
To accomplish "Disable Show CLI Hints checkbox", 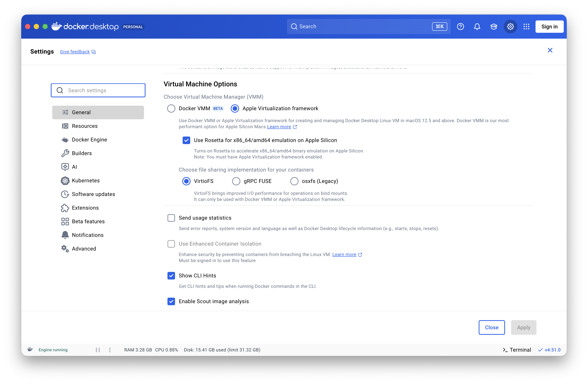I will coord(171,276).
